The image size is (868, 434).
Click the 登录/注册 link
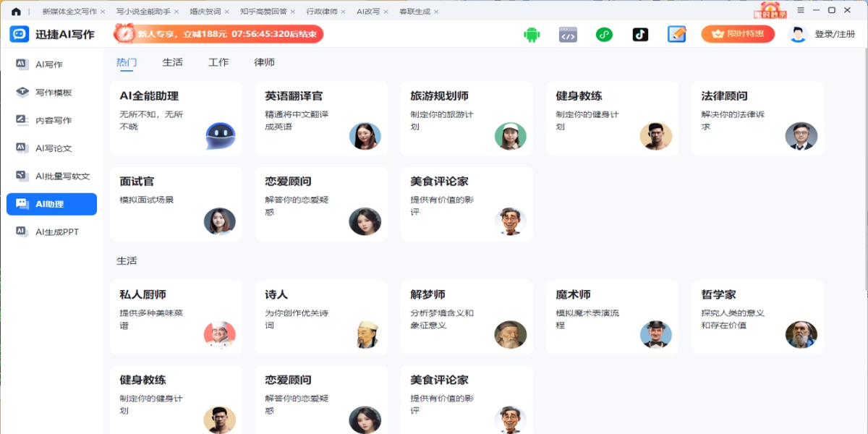click(835, 35)
